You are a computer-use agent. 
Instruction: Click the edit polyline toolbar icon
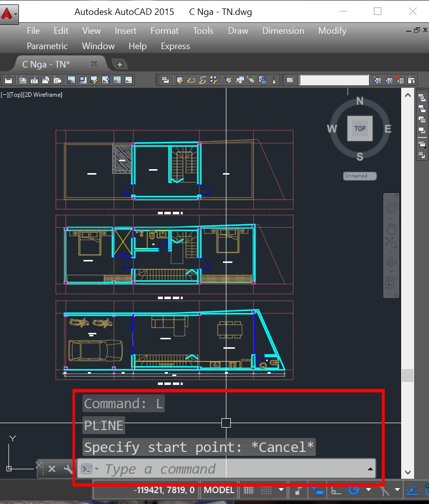(191, 80)
